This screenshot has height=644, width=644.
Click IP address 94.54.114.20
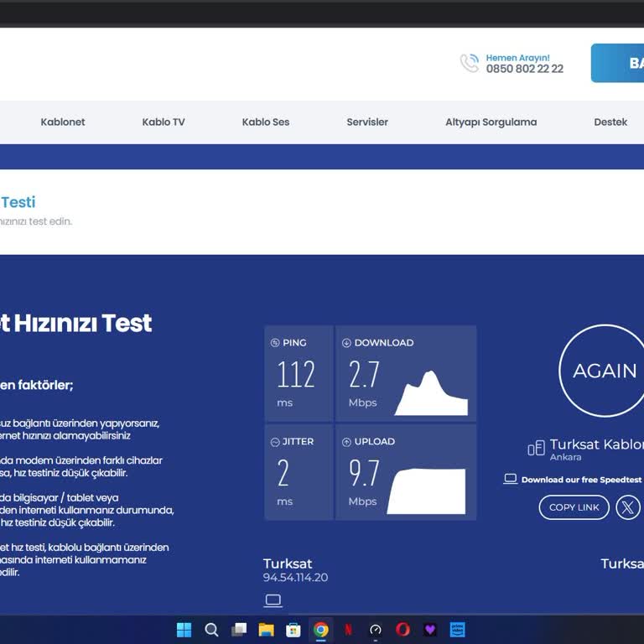295,578
